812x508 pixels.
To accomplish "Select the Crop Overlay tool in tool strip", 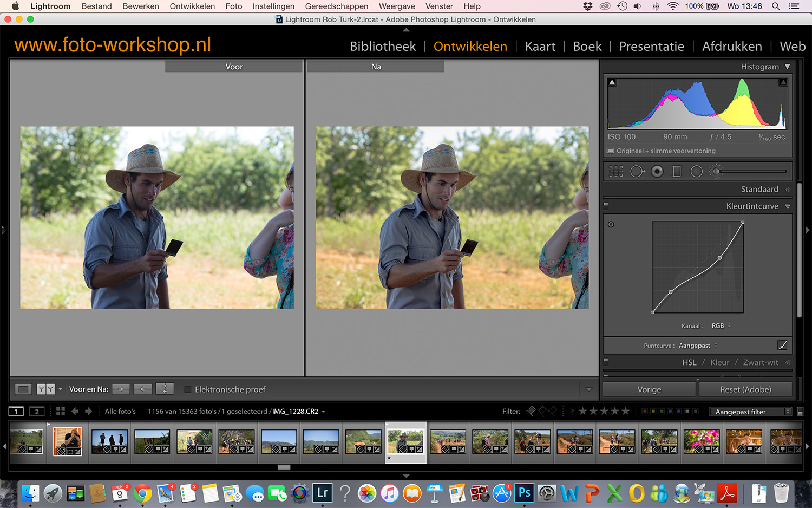I will click(x=615, y=172).
